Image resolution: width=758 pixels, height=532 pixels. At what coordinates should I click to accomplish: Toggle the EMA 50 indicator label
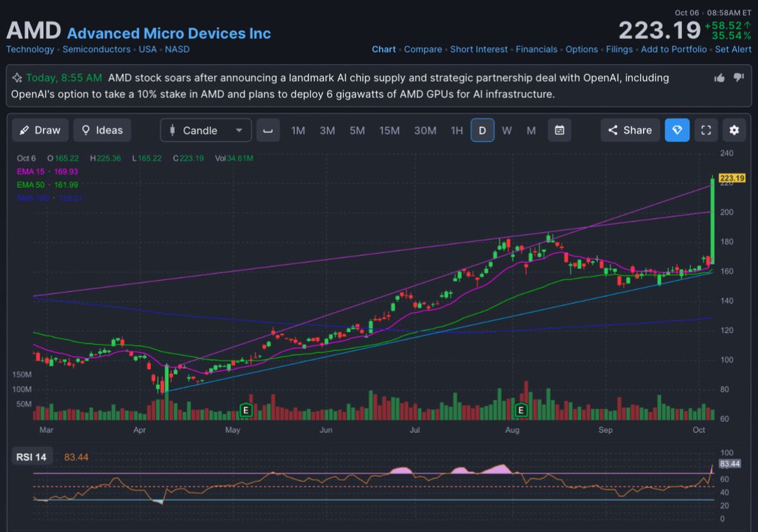(28, 184)
